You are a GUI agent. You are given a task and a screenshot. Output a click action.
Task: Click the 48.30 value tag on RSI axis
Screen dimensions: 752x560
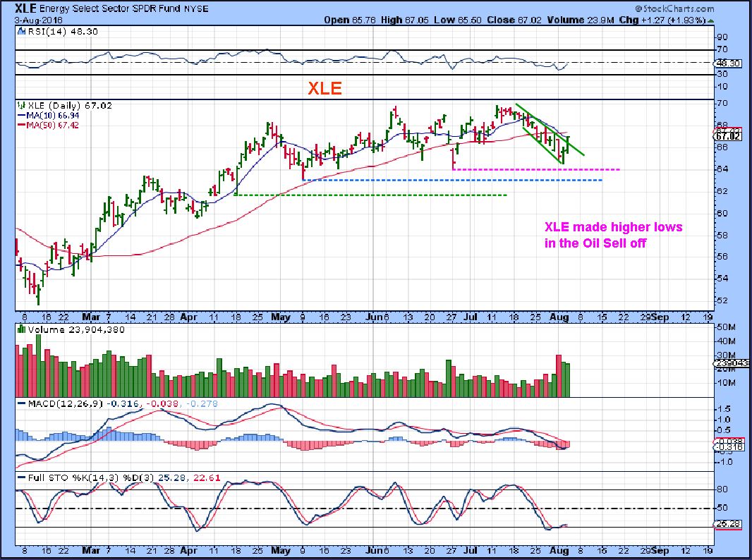[728, 63]
